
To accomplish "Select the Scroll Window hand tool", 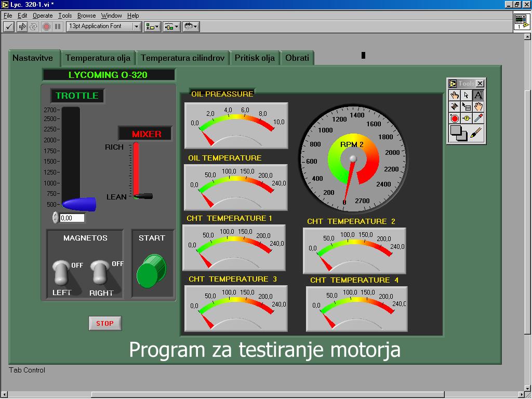I will click(x=478, y=107).
